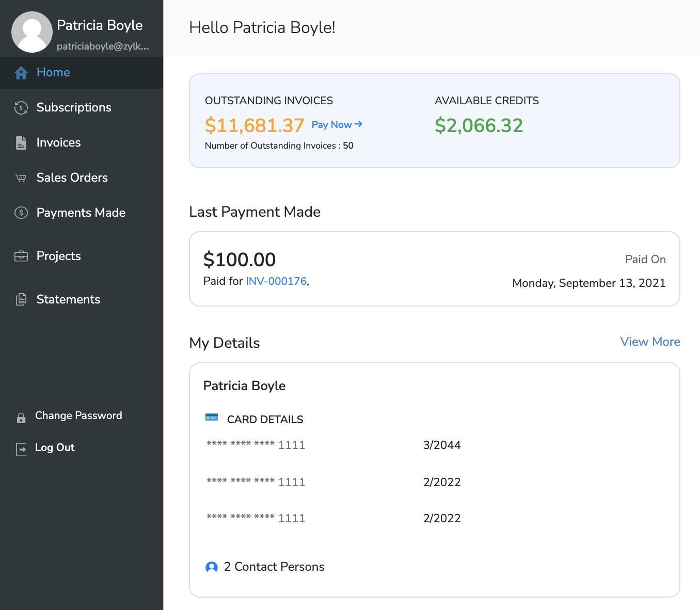
Task: Click the Change Password lock icon
Action: (21, 418)
